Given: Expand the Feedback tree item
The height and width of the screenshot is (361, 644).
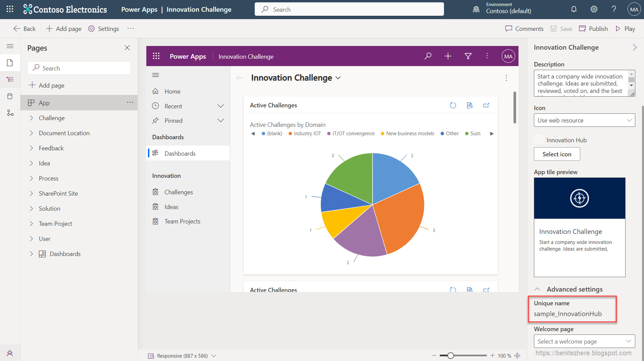Looking at the screenshot, I should (31, 148).
